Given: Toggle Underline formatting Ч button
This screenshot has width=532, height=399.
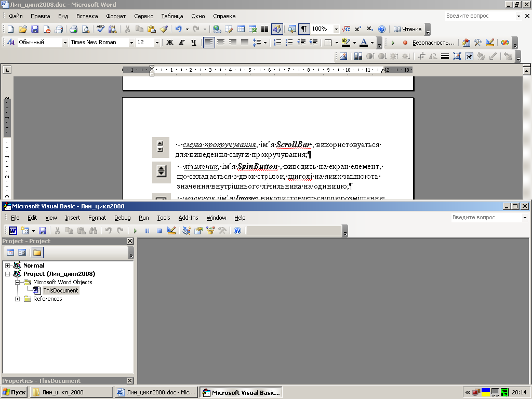Looking at the screenshot, I should coord(193,43).
